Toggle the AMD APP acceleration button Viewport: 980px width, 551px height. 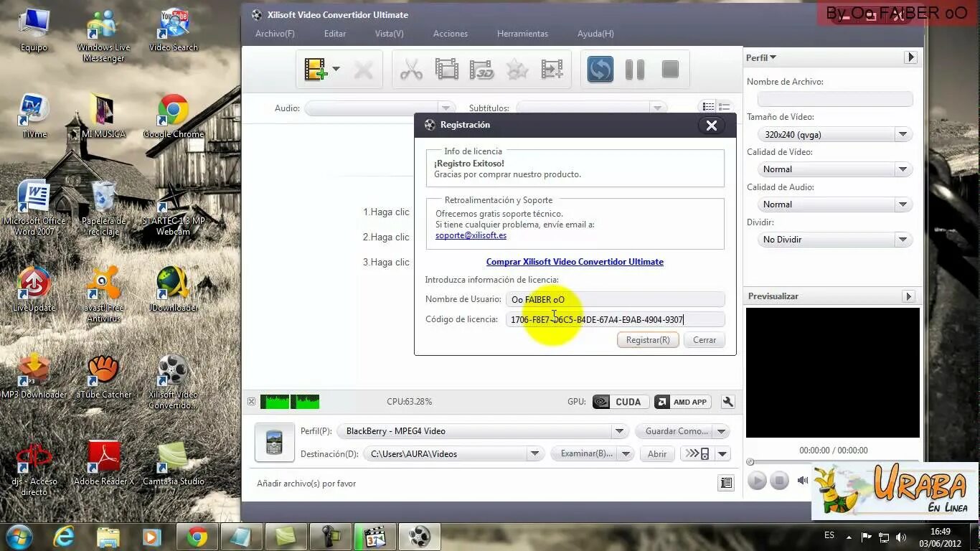(x=683, y=402)
